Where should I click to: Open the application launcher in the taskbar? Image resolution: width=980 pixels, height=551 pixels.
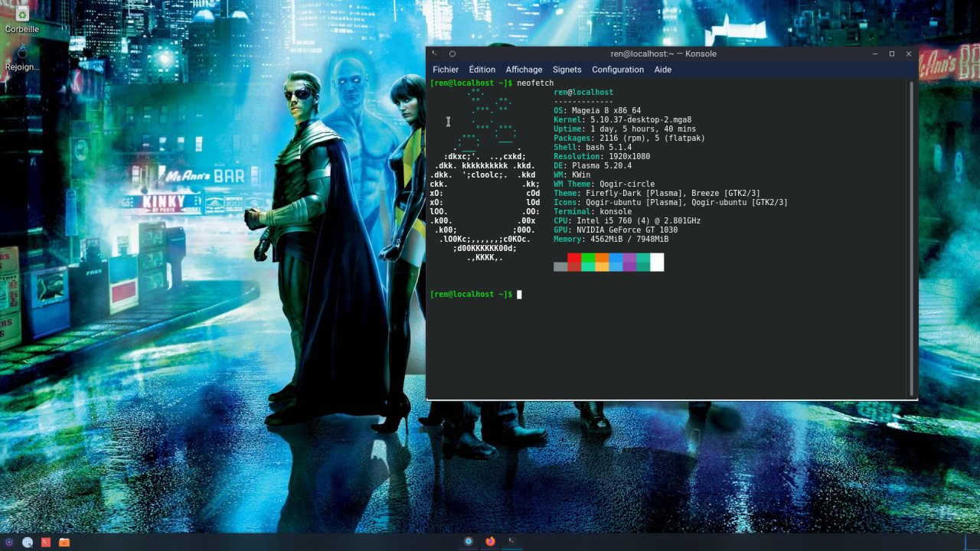(9, 542)
